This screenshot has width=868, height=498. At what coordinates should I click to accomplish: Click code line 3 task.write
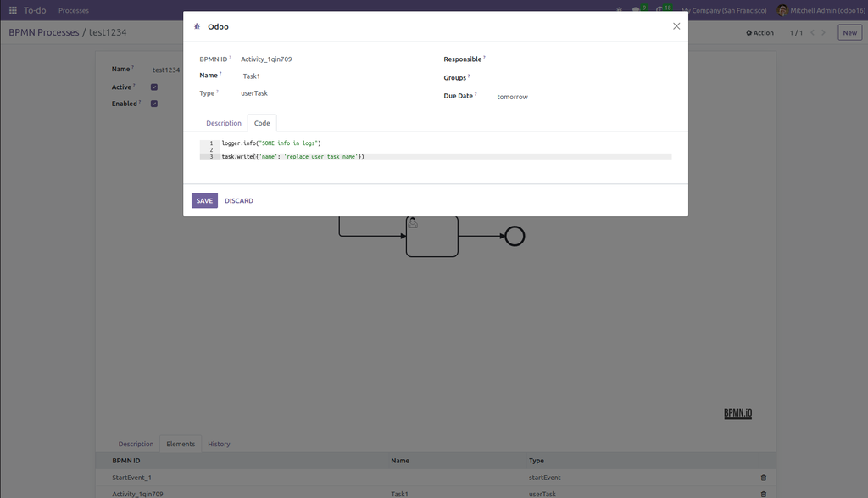coord(292,157)
